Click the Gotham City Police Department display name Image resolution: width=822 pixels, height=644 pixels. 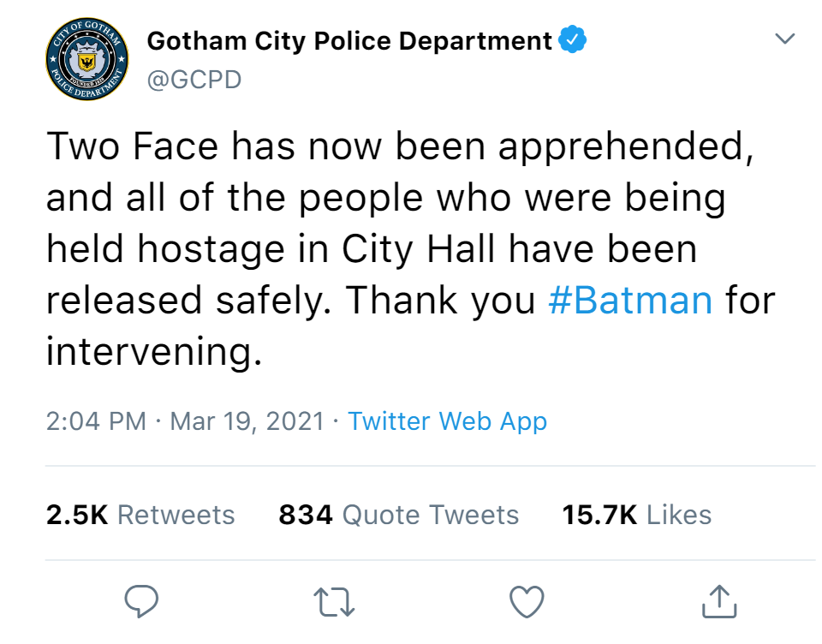(349, 41)
